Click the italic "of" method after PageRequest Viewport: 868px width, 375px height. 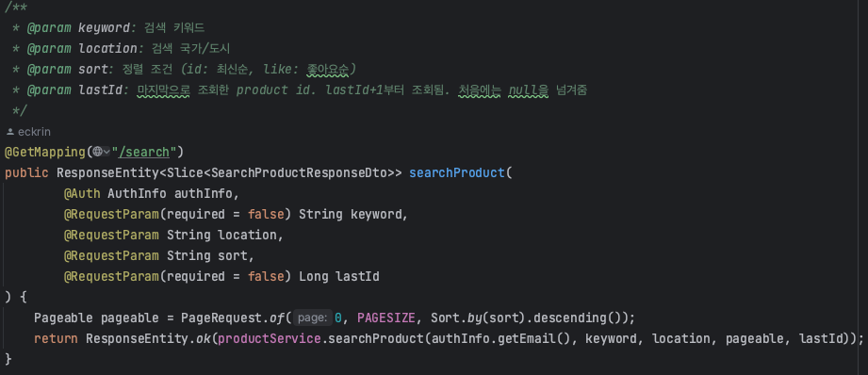click(276, 318)
